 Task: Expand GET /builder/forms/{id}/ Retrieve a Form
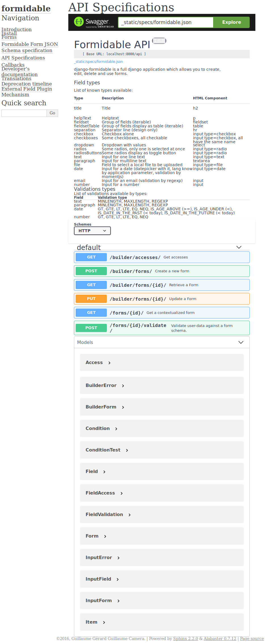[162, 285]
